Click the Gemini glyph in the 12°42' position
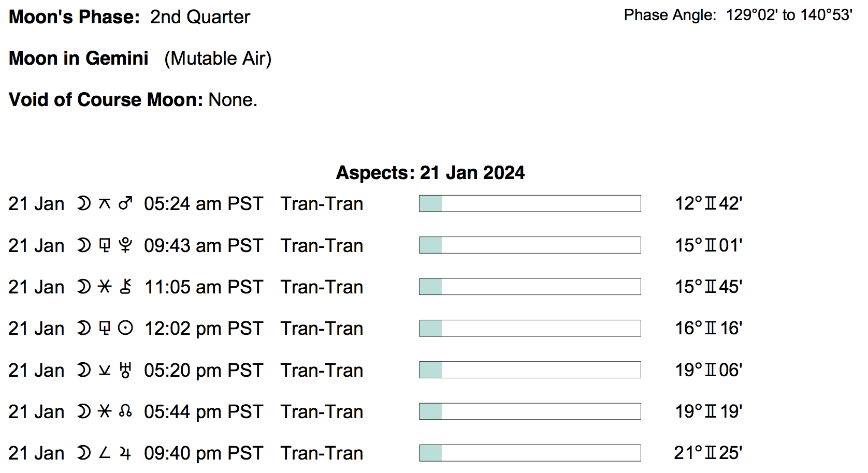This screenshot has width=868, height=473. click(x=711, y=203)
